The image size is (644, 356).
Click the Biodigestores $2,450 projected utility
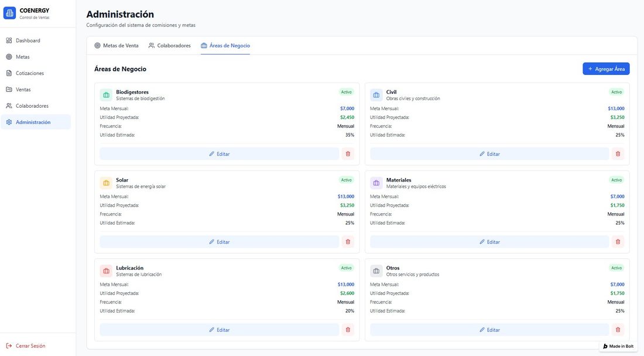click(x=347, y=118)
